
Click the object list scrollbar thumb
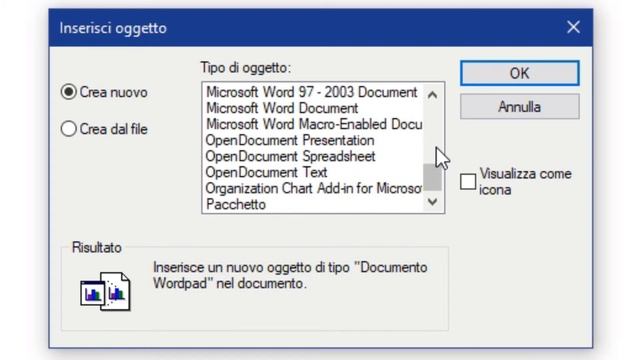click(432, 177)
